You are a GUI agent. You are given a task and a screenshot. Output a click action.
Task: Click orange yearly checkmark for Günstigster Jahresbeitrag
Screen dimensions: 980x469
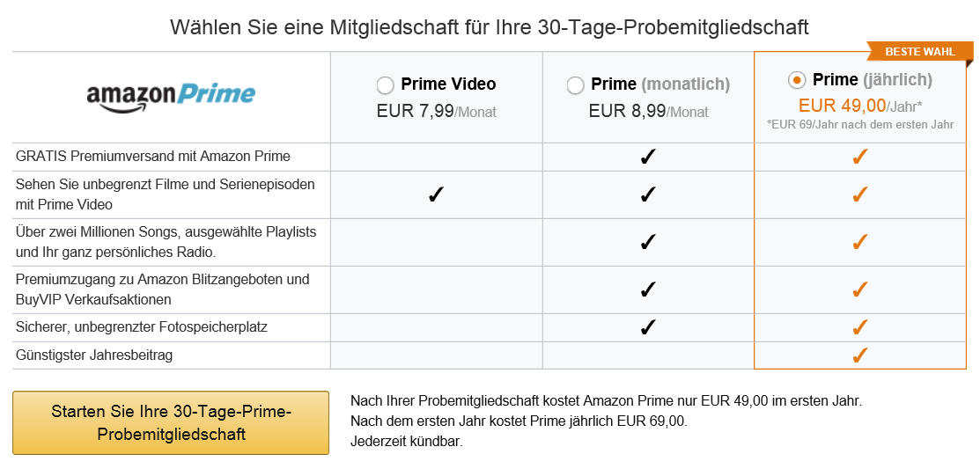point(860,355)
